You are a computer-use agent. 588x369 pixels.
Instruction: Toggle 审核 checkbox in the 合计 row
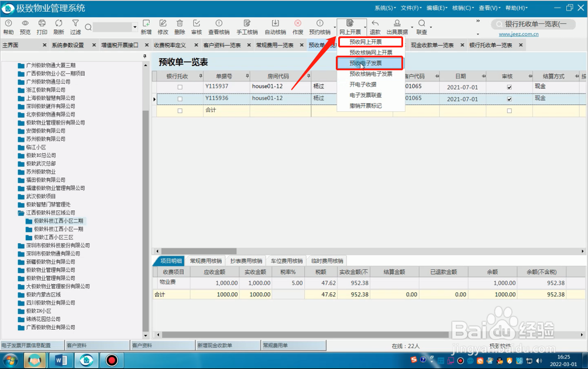[x=509, y=111]
